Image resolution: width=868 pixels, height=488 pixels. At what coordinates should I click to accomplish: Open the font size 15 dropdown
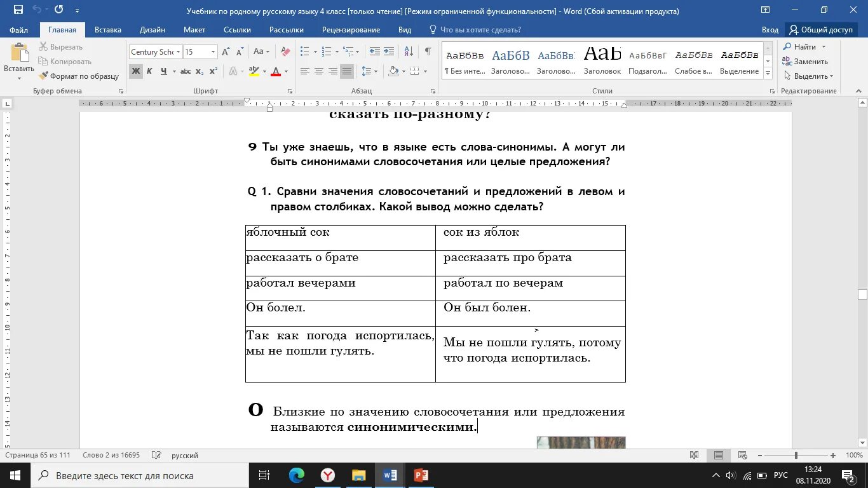(x=213, y=52)
